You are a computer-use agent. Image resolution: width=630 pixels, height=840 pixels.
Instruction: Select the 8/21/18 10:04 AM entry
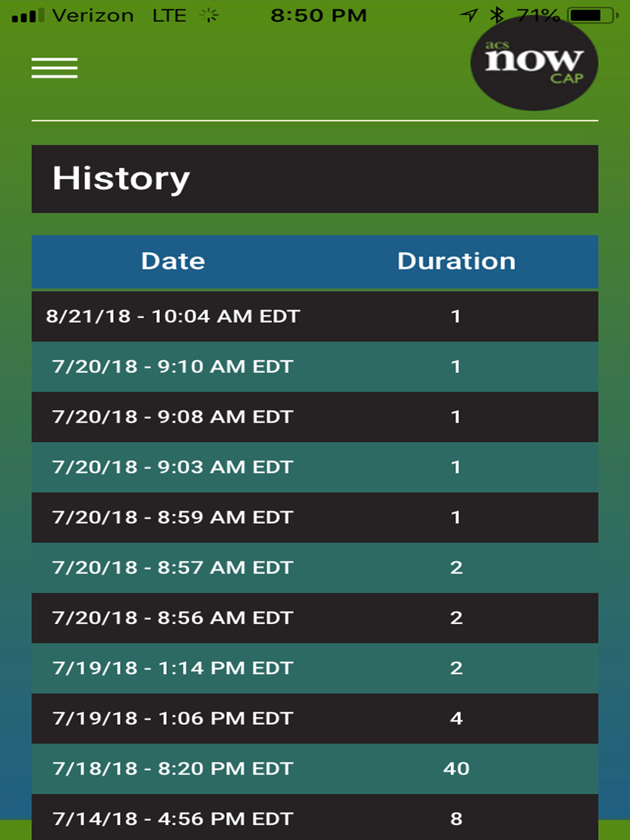coord(173,316)
